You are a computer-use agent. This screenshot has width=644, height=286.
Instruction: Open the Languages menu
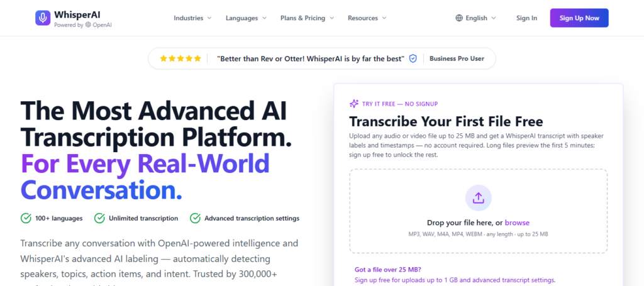click(246, 18)
